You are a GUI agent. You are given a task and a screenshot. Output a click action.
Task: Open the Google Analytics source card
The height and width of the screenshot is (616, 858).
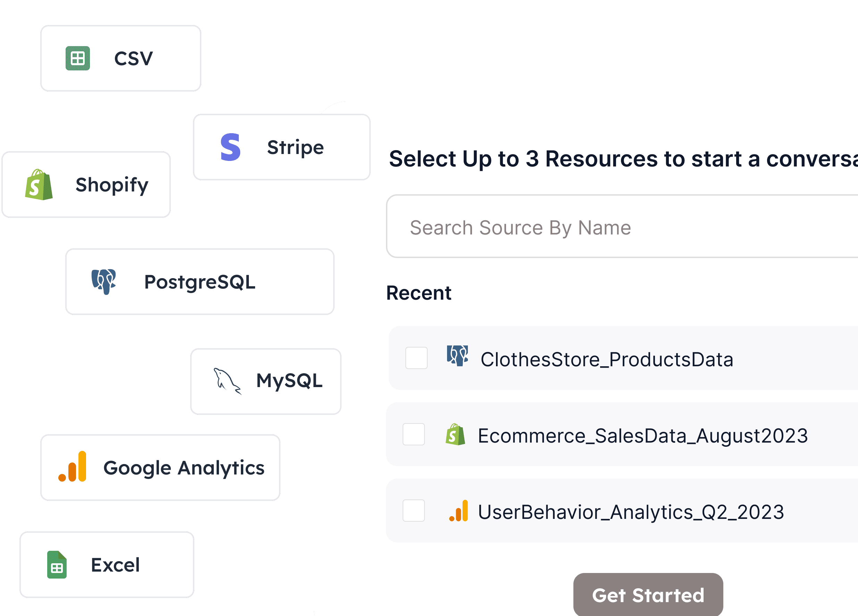pyautogui.click(x=160, y=468)
